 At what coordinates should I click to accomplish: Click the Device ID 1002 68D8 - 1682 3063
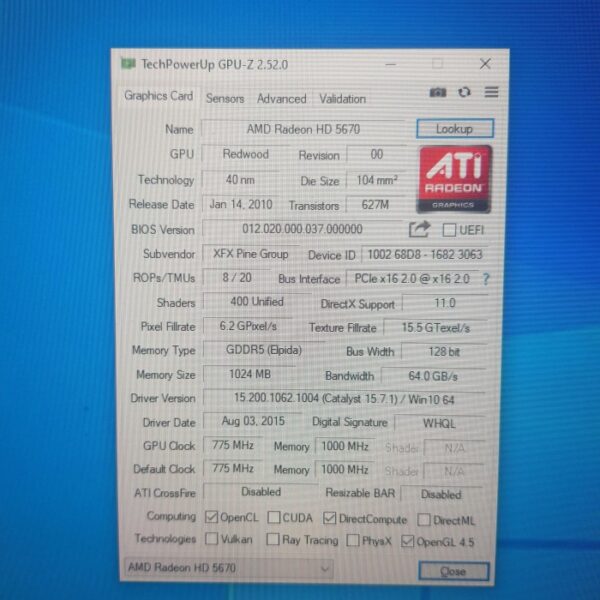point(424,254)
